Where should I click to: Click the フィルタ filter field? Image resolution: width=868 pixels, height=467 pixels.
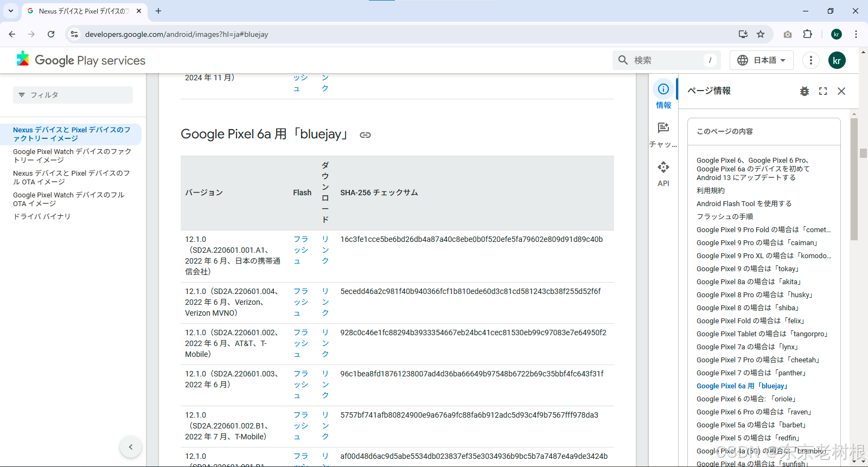(x=73, y=95)
